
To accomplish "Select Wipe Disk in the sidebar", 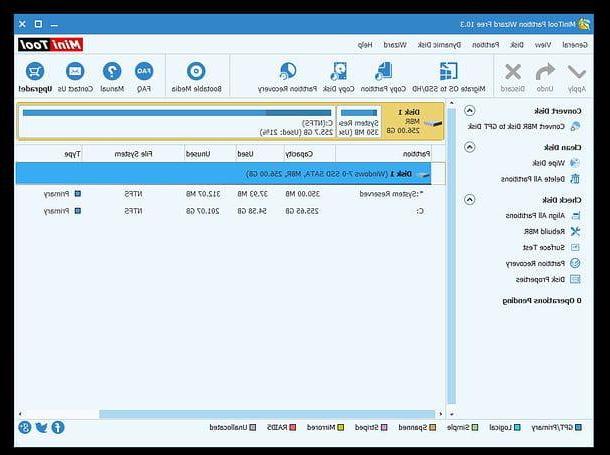I will (556, 163).
